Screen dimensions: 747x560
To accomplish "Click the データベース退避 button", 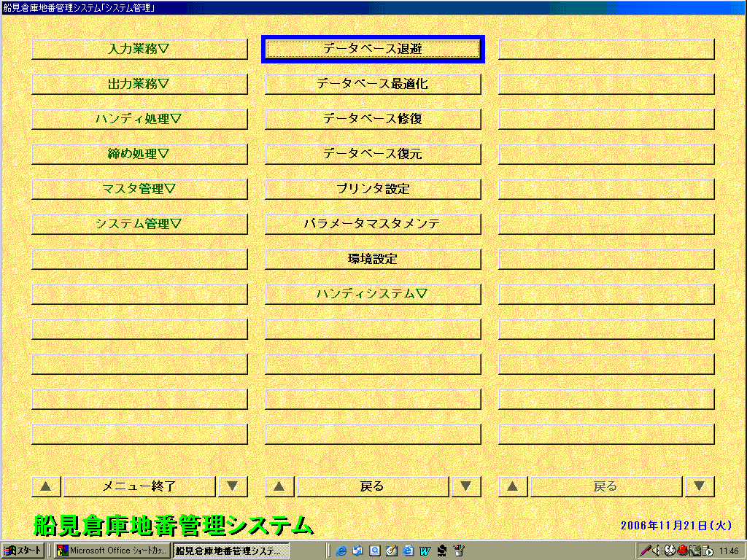I will (x=373, y=49).
